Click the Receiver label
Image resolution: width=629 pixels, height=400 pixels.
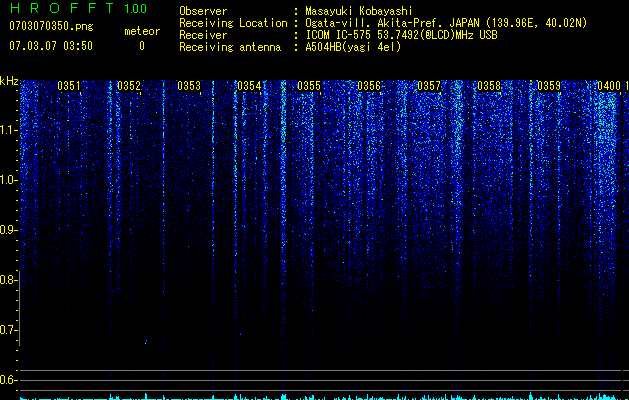click(203, 35)
